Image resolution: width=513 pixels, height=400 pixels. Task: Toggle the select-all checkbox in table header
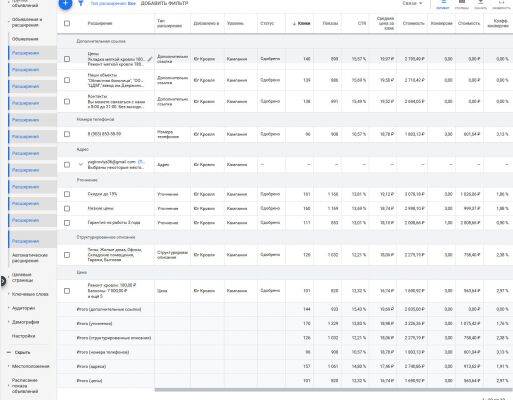tap(67, 23)
